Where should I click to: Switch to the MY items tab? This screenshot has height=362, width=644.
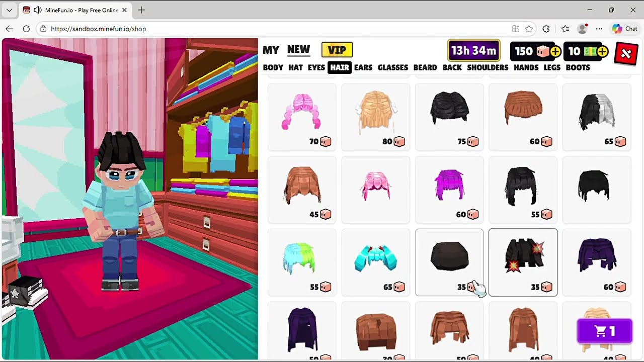[x=271, y=50]
